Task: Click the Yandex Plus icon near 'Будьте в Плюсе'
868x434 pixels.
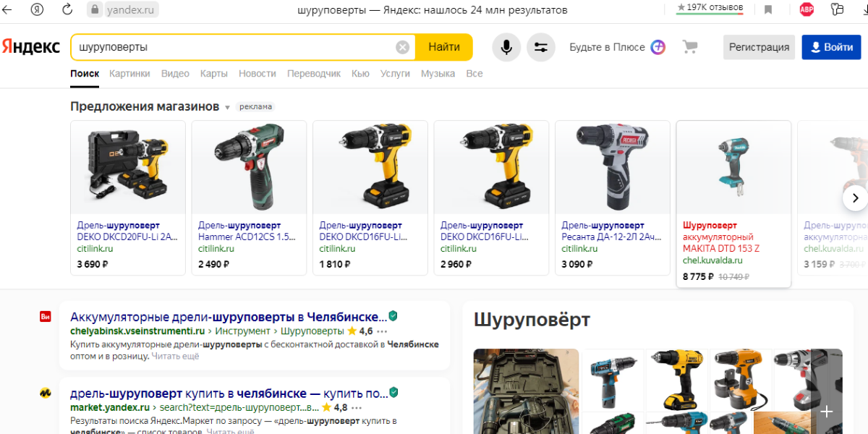Action: (x=657, y=46)
